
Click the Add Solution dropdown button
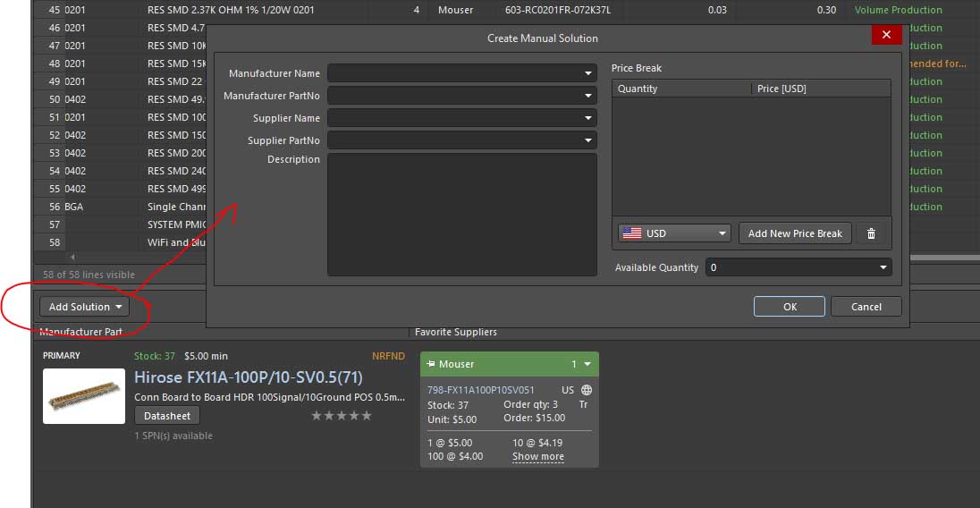point(84,307)
